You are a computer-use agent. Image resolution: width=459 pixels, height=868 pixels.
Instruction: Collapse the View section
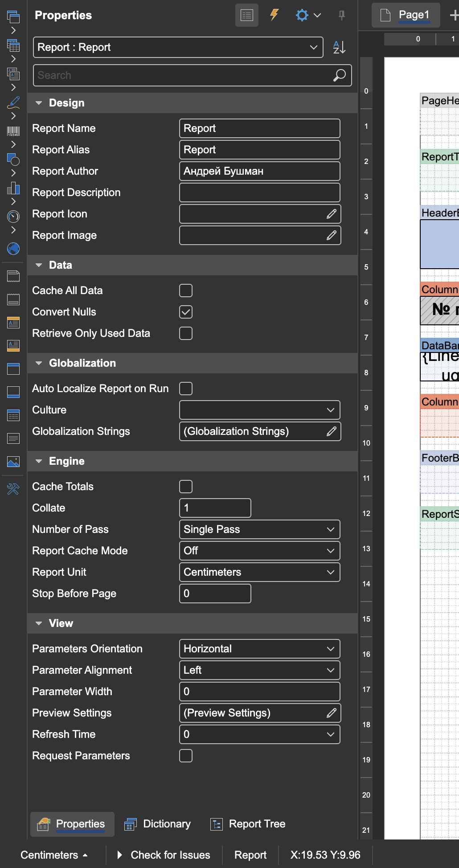[39, 623]
